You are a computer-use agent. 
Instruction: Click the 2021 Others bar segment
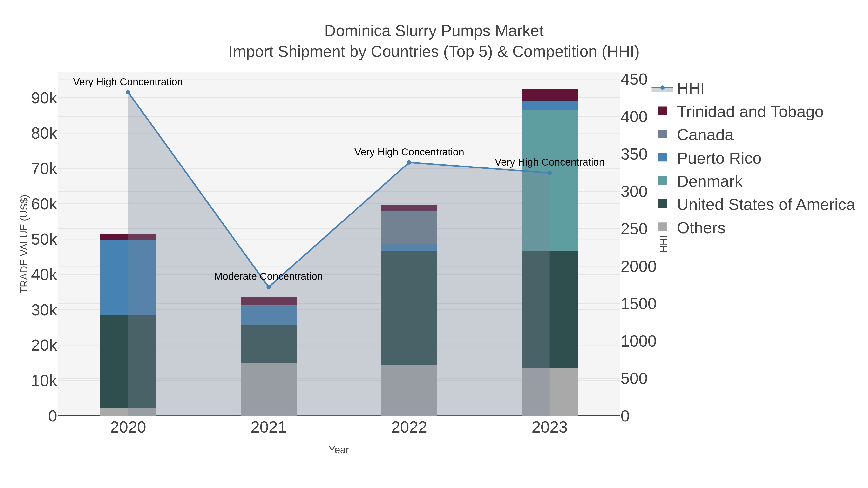269,389
